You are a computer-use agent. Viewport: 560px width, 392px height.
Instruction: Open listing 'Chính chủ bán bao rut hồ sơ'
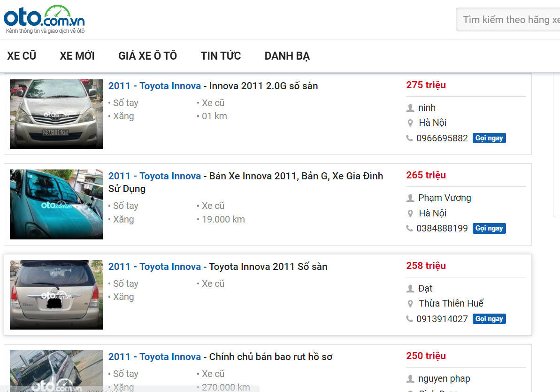click(220, 357)
